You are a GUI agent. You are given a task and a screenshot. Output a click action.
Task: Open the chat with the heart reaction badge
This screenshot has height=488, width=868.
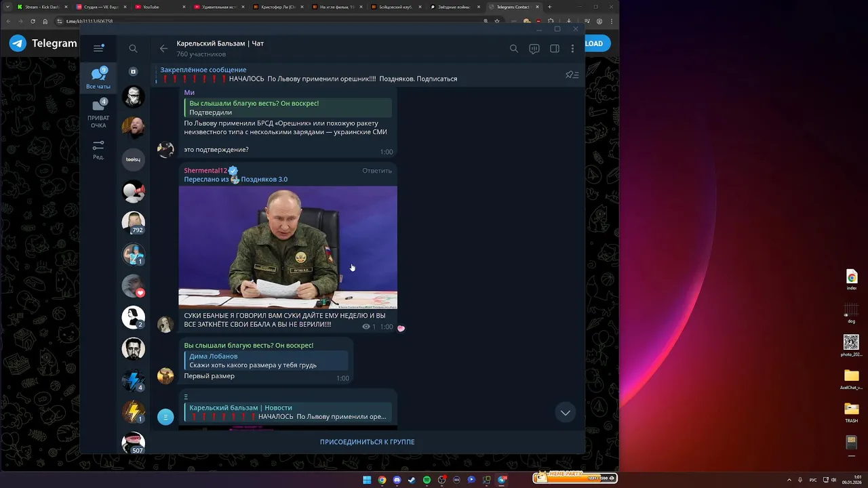(x=133, y=286)
